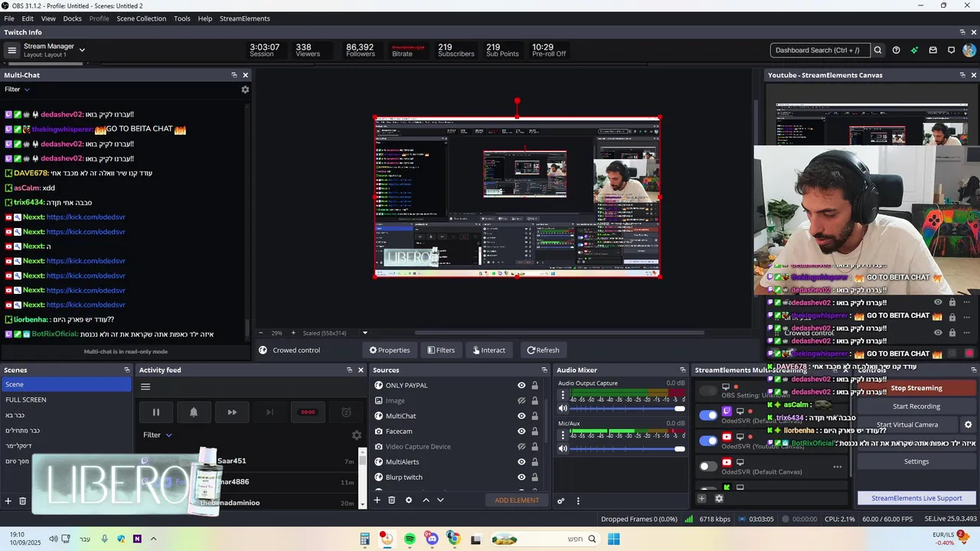Click the Interact button
980x551 pixels.
pos(489,350)
